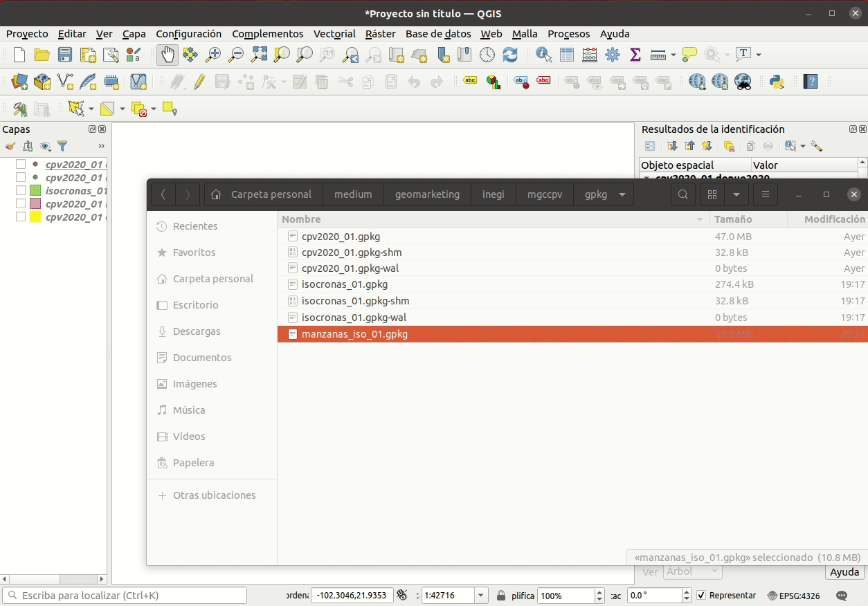The width and height of the screenshot is (868, 606).
Task: Expand the Capas toolbar overflow chevron
Action: 101,146
